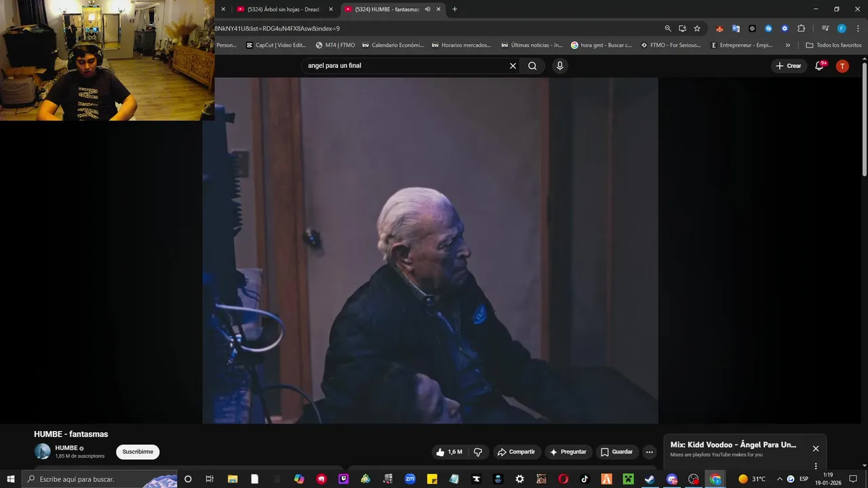Open MT4 | FTMO bookmark
The height and width of the screenshot is (488, 868).
[x=335, y=45]
